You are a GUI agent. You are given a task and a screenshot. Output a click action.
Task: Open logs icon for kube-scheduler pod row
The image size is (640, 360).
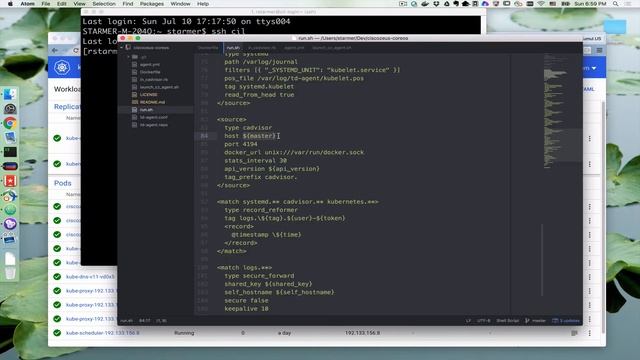(574, 333)
